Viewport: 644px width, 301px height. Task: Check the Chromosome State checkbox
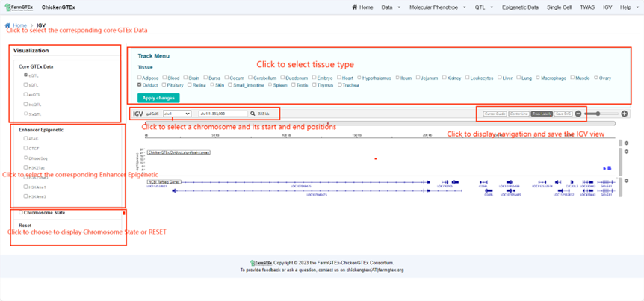click(21, 212)
